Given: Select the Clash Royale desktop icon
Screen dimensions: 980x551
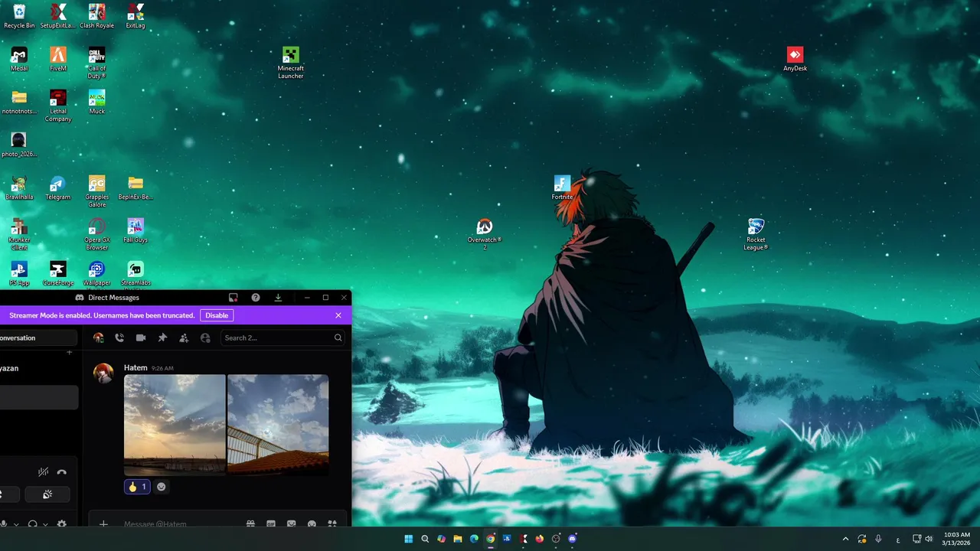Looking at the screenshot, I should click(96, 16).
